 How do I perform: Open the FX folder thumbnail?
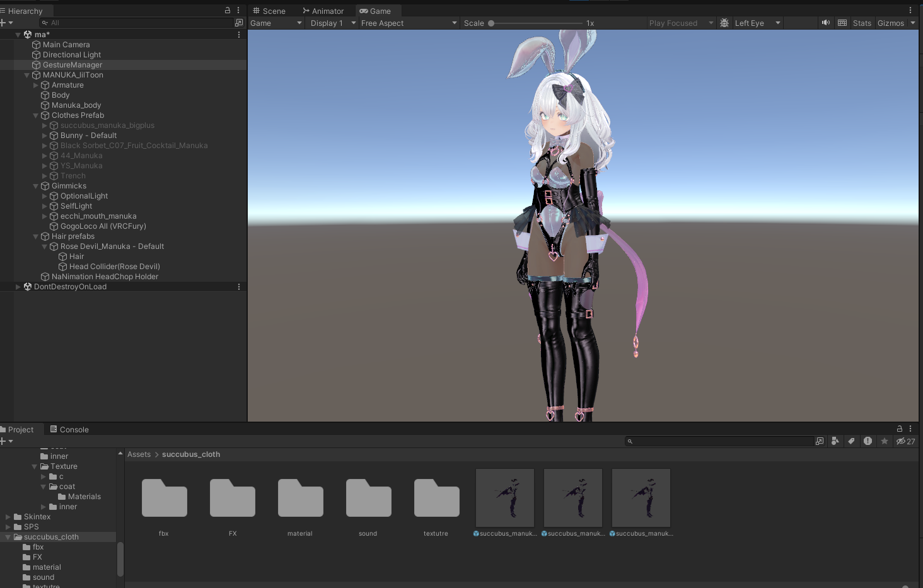point(232,498)
